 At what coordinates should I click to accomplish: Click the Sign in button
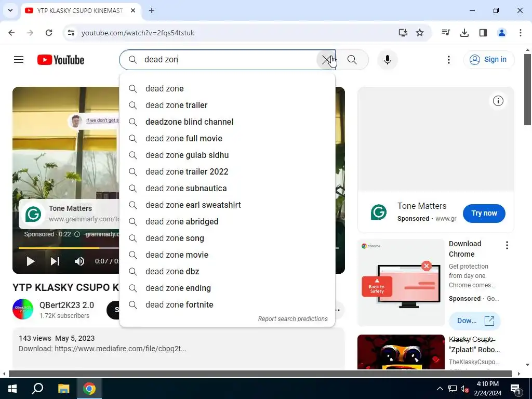(x=488, y=60)
